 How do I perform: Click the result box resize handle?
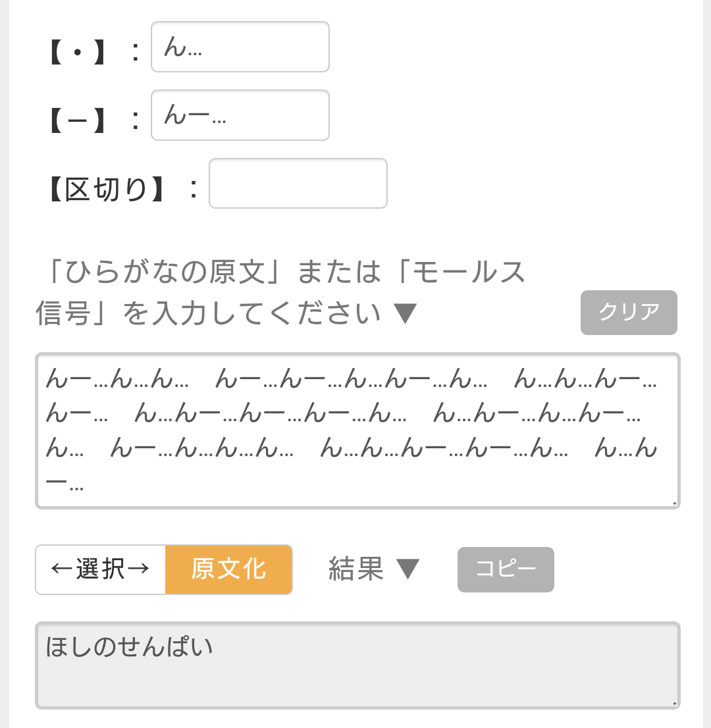(673, 702)
